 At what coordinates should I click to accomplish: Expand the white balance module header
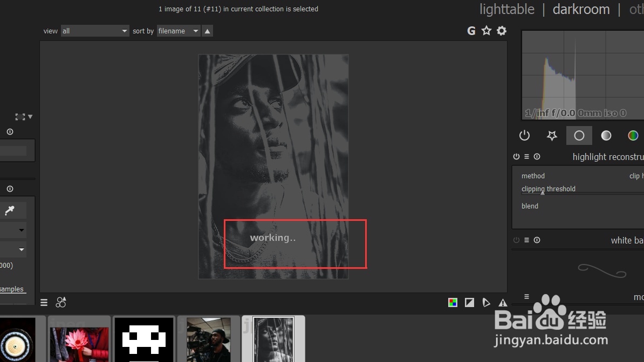pos(627,240)
